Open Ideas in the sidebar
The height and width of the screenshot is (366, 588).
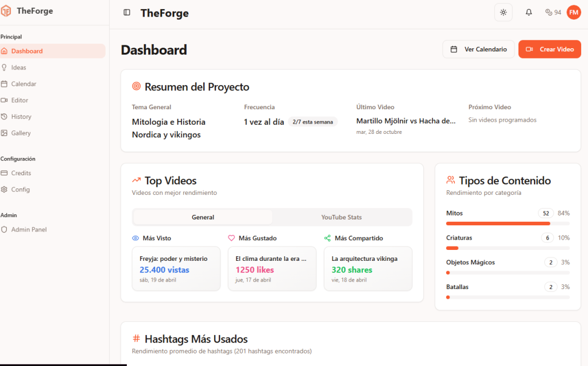(19, 67)
